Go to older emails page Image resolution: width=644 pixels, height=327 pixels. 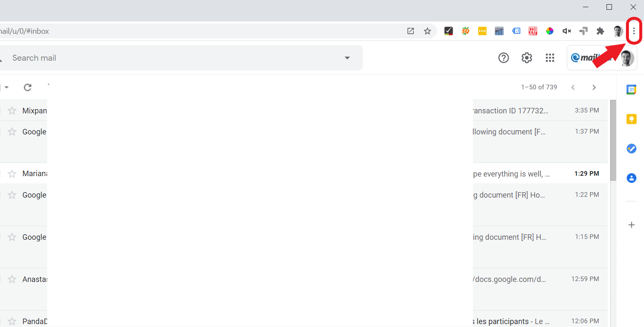[594, 87]
